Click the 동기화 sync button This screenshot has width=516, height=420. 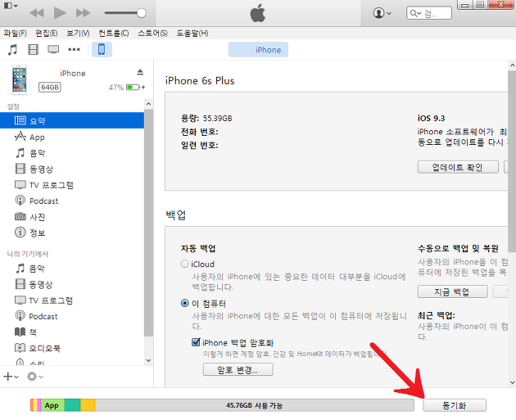[455, 405]
